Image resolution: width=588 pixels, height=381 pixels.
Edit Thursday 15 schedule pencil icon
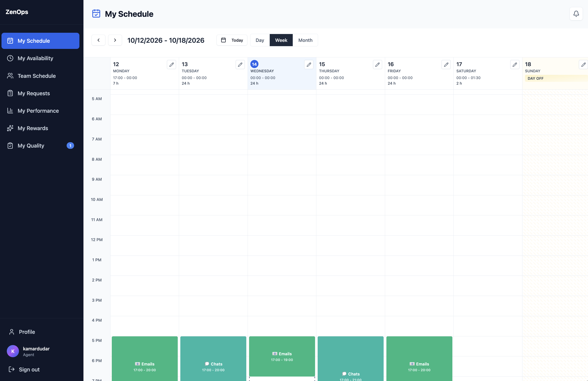coord(377,64)
